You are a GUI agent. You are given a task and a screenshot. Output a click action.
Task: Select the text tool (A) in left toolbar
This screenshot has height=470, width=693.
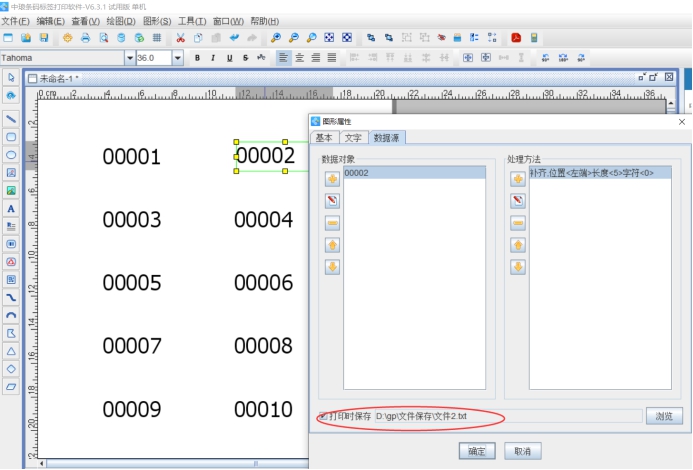(11, 209)
